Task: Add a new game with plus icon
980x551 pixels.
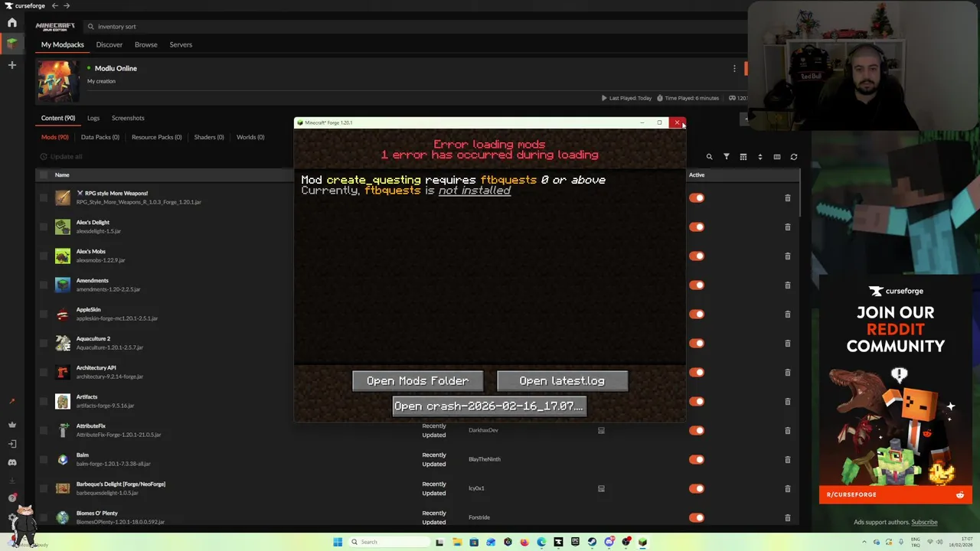Action: [11, 65]
